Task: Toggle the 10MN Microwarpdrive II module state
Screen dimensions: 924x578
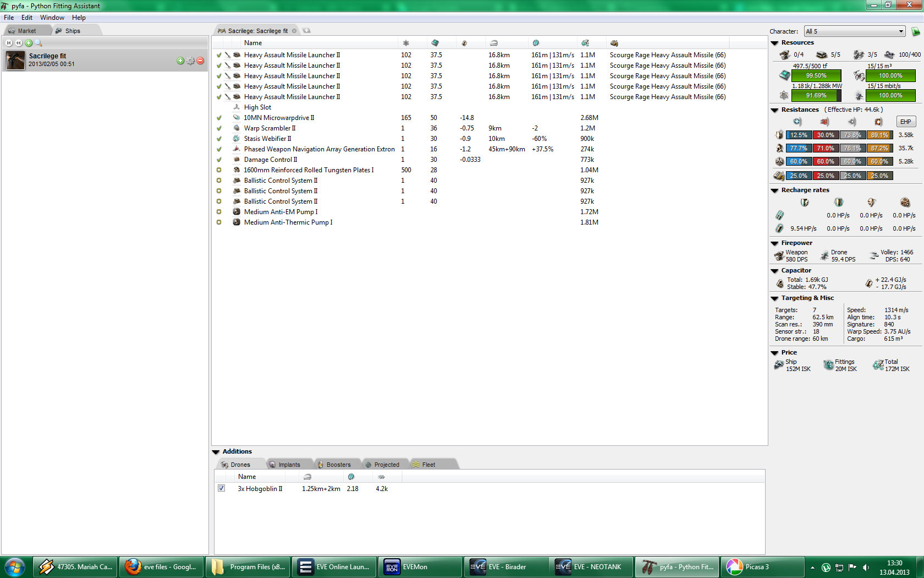Action: click(219, 118)
